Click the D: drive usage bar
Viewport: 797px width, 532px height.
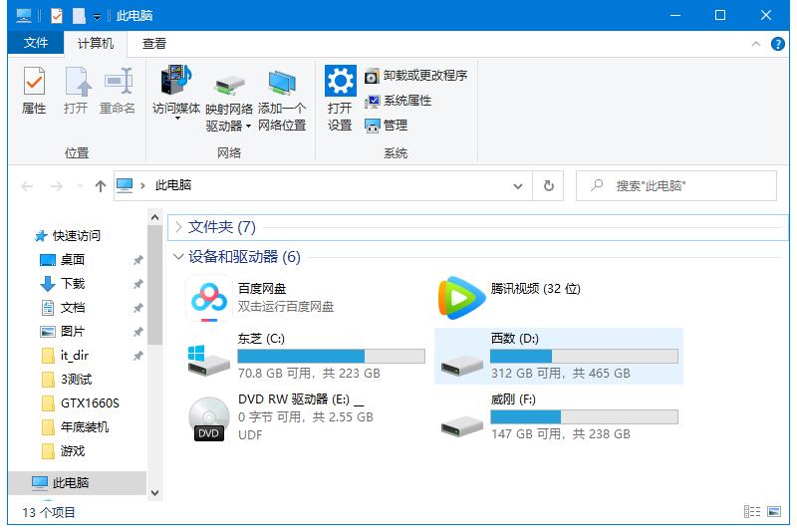(x=584, y=356)
